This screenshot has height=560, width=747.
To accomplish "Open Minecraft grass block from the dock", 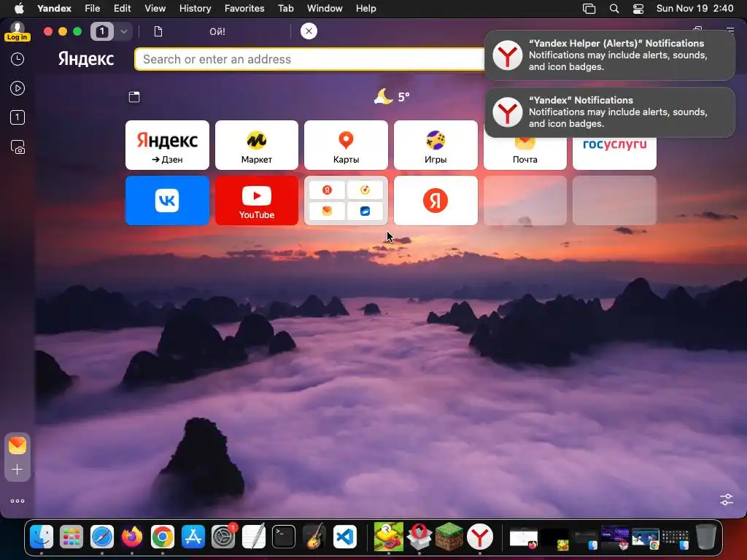I will tap(449, 537).
